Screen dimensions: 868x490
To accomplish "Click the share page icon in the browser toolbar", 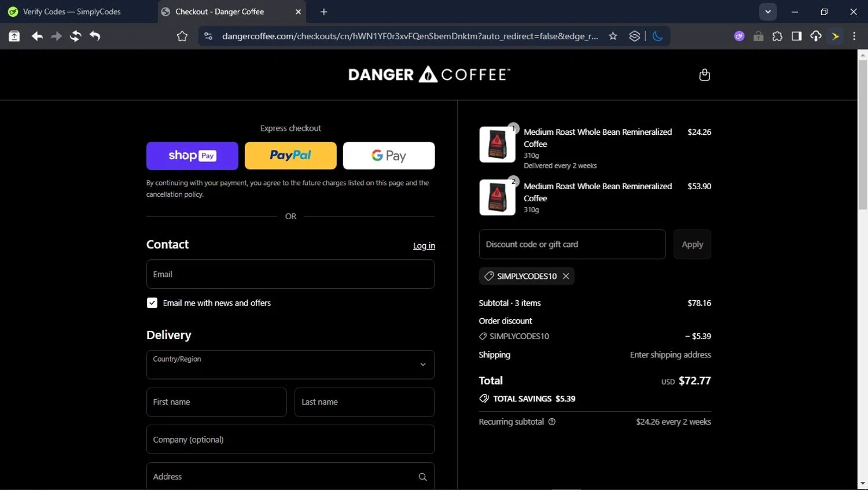I will (x=14, y=36).
